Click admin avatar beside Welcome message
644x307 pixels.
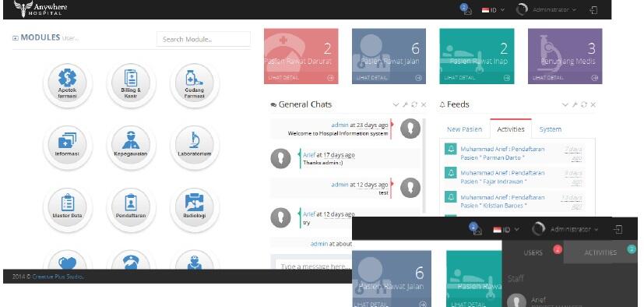point(410,129)
